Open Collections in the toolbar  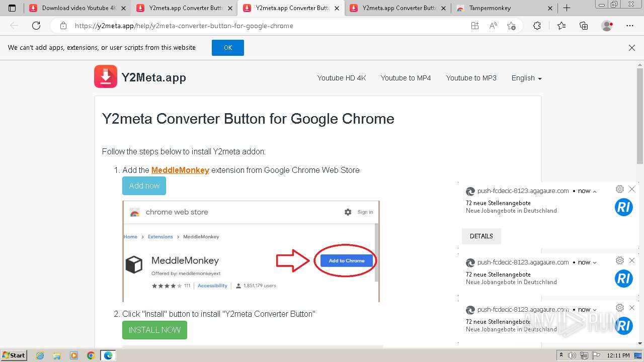tap(584, 26)
